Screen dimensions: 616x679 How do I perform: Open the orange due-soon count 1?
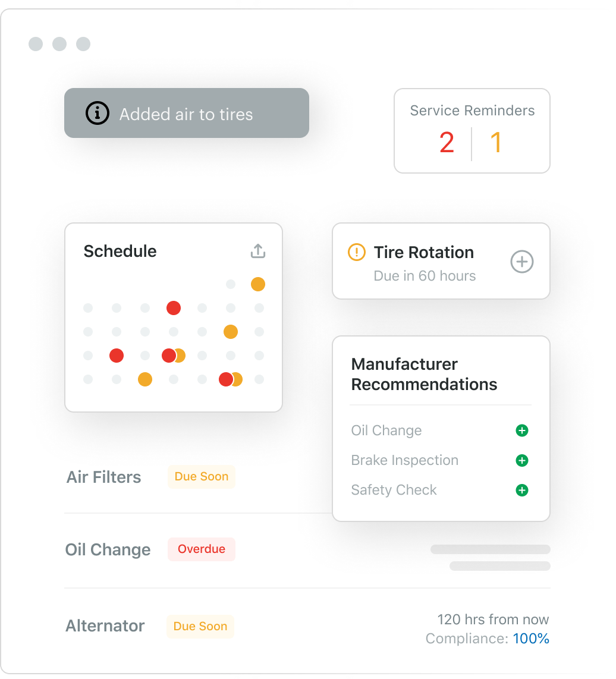click(496, 143)
